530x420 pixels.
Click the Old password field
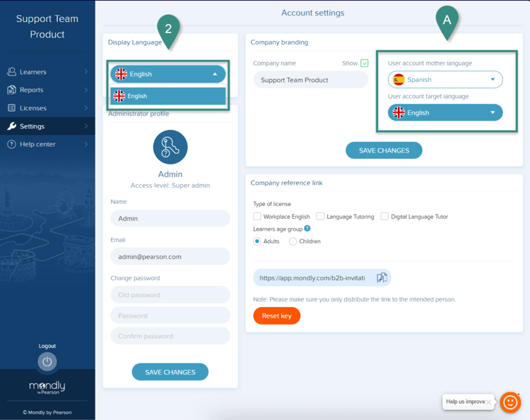pyautogui.click(x=170, y=295)
